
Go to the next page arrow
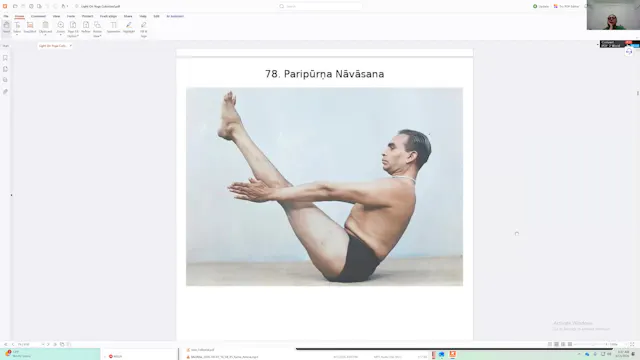48,344
